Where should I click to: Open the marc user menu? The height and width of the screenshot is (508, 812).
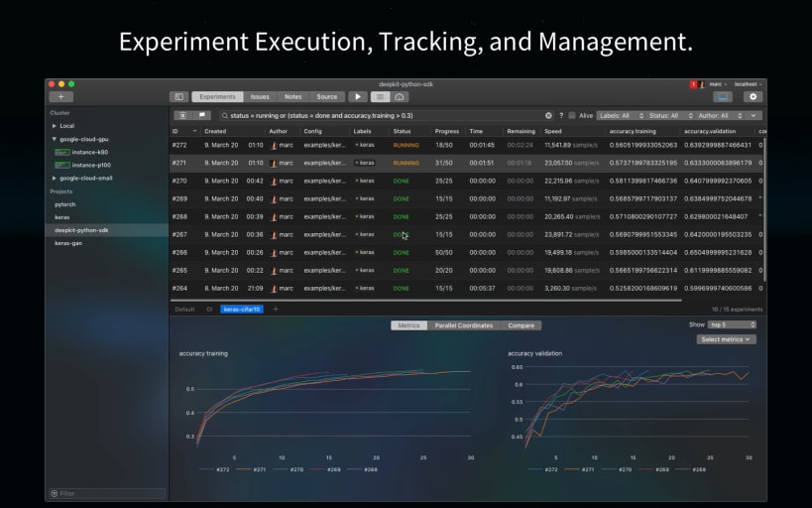tap(718, 84)
